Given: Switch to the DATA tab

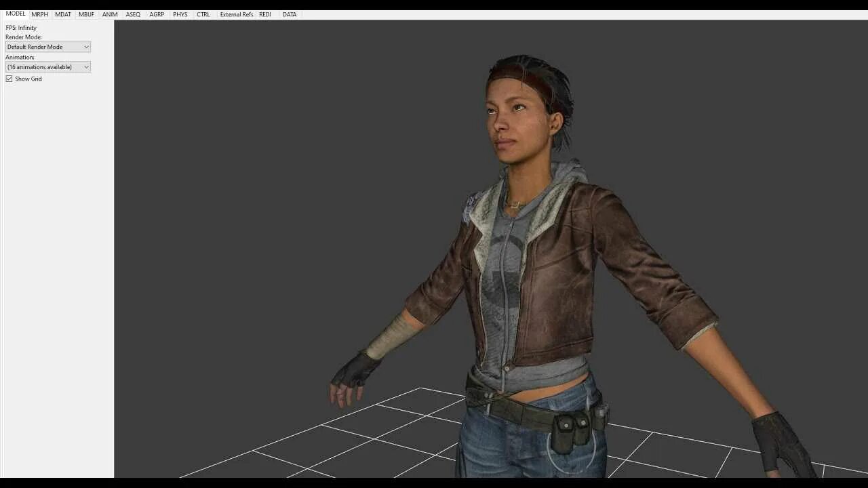Looking at the screenshot, I should click(290, 14).
